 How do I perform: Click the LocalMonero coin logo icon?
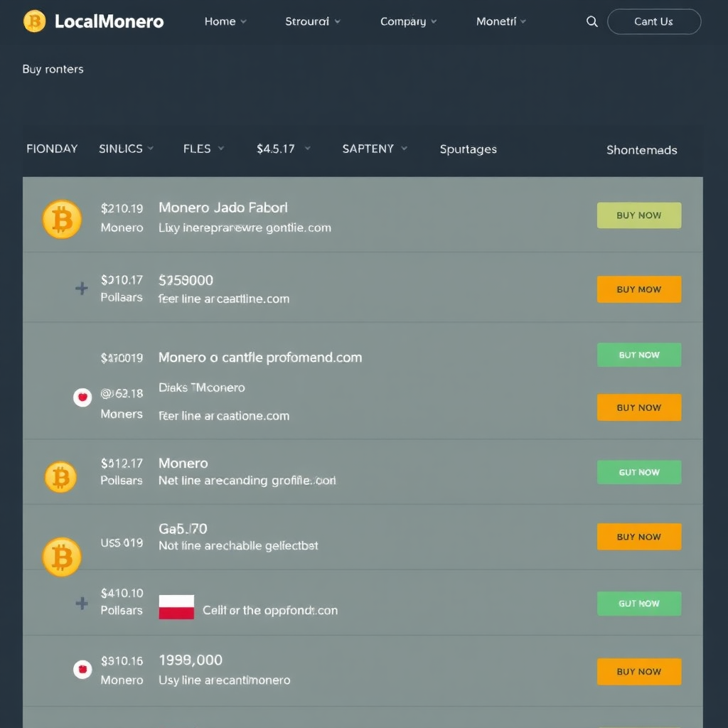tap(34, 21)
